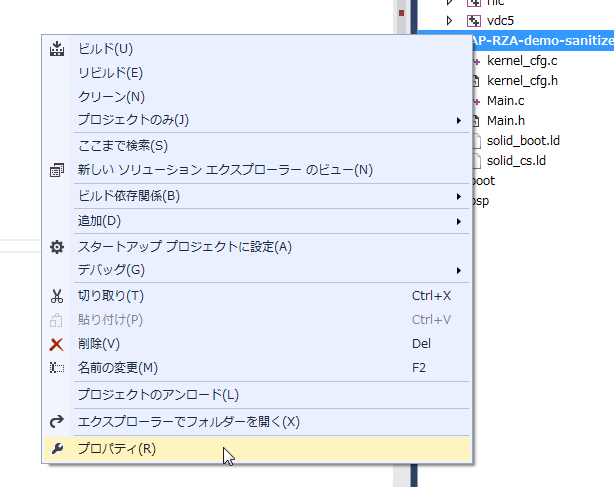Select solid_boot.ld file in tree
Viewport: 614px width, 487px height.
pyautogui.click(x=523, y=141)
